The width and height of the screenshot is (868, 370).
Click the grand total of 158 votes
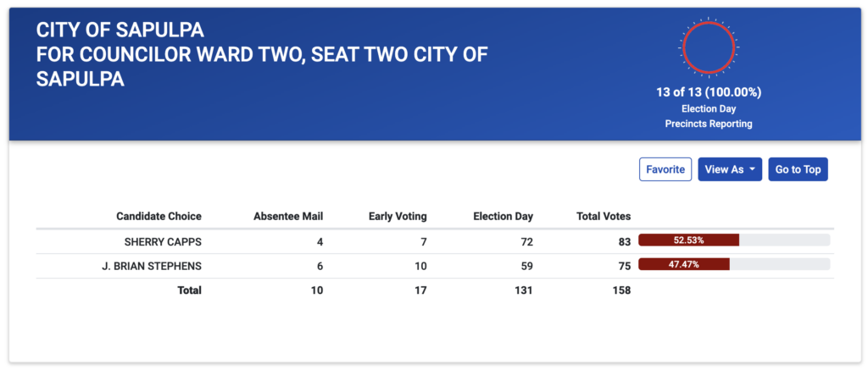tap(620, 290)
